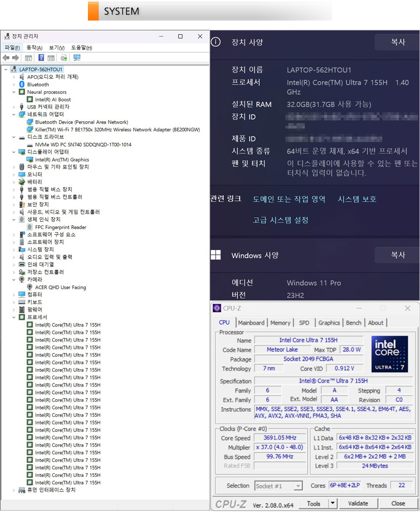Click the Validate button in CPU-Z
The width and height of the screenshot is (420, 512).
pyautogui.click(x=358, y=504)
